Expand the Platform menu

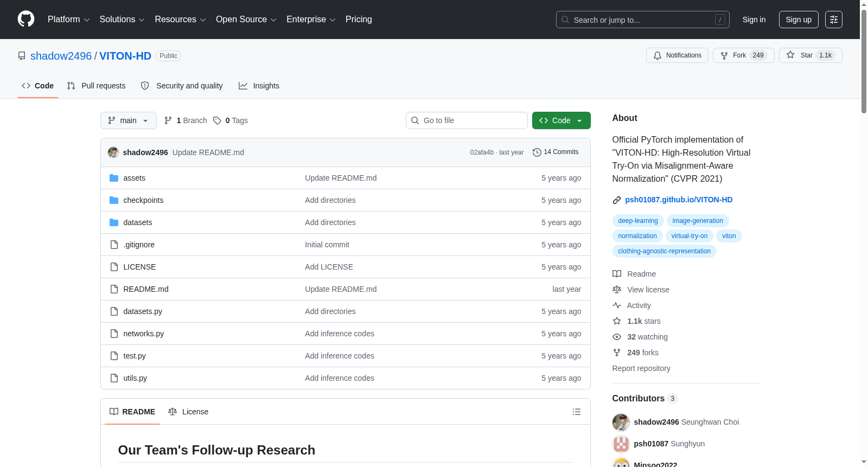69,20
